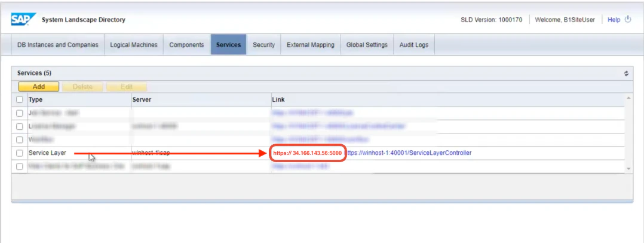Tick the select-all checkbox in header
The height and width of the screenshot is (243, 644).
pos(19,99)
